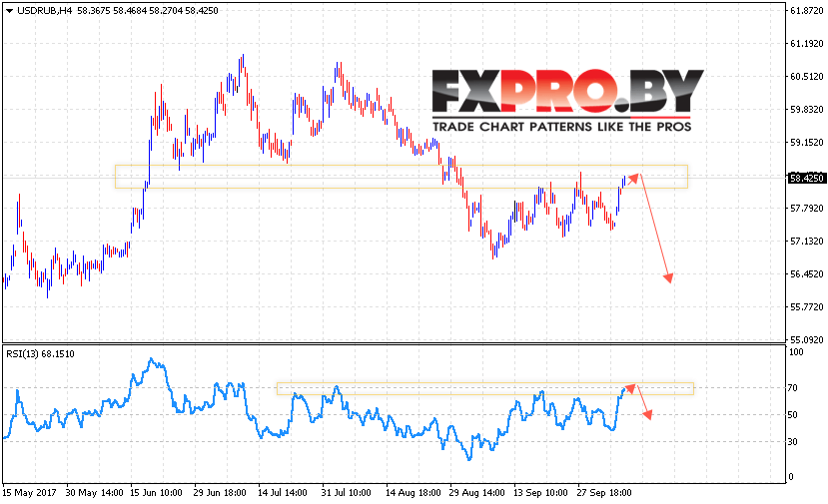Click the 55.0920 price scale value
Image resolution: width=828 pixels, height=504 pixels.
pyautogui.click(x=806, y=340)
